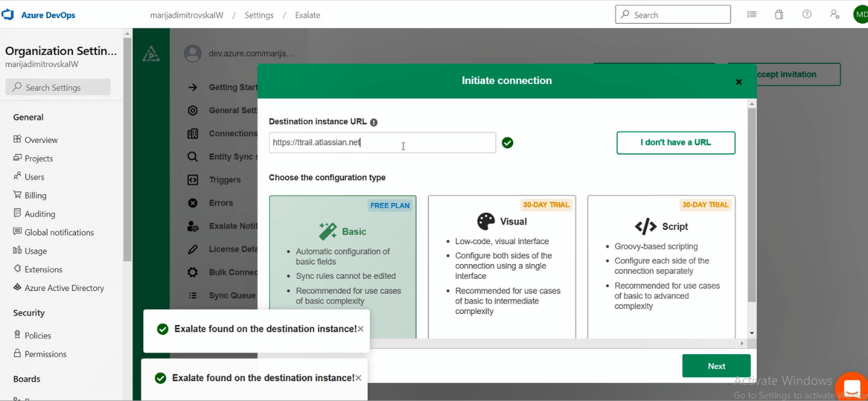Click the Triggers code bracket icon
The height and width of the screenshot is (401, 868).
193,180
